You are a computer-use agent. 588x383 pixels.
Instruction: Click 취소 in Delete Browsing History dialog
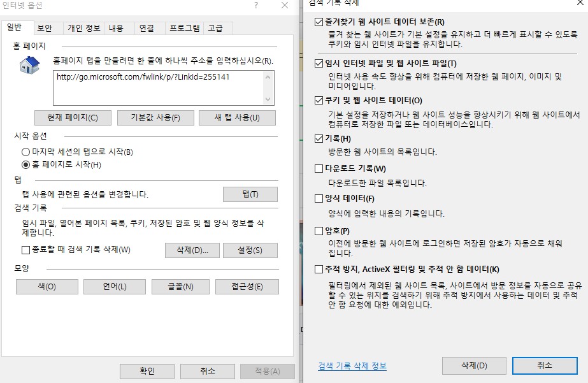coord(545,365)
